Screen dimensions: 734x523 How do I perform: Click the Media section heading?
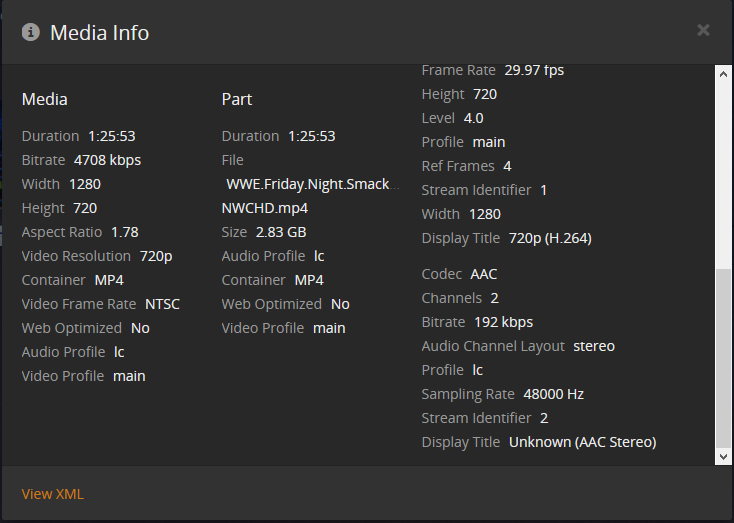tap(45, 99)
